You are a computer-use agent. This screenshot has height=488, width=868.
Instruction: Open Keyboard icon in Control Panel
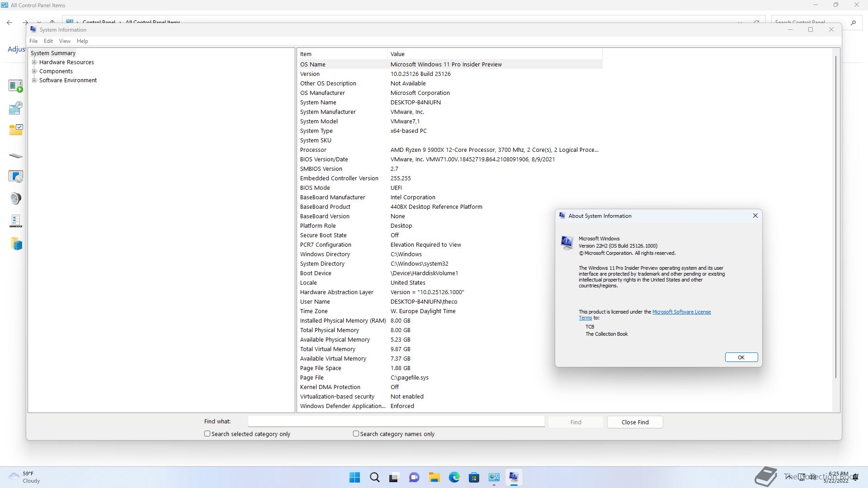click(x=15, y=155)
